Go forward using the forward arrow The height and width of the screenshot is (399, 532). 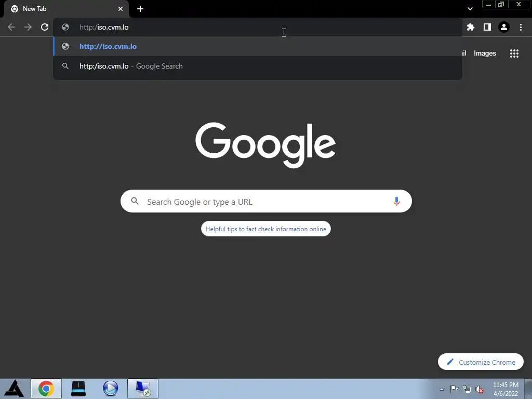pyautogui.click(x=28, y=27)
